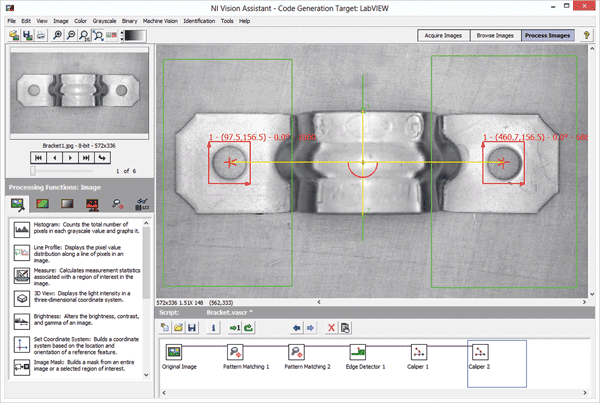
Task: Click the grayscale palette gradient selector
Action: pyautogui.click(x=135, y=36)
